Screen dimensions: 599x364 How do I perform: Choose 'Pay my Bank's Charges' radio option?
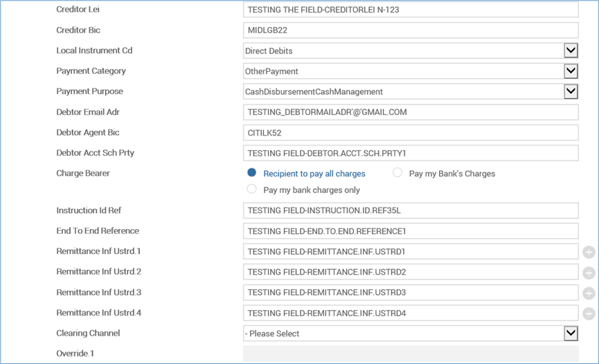pyautogui.click(x=397, y=173)
